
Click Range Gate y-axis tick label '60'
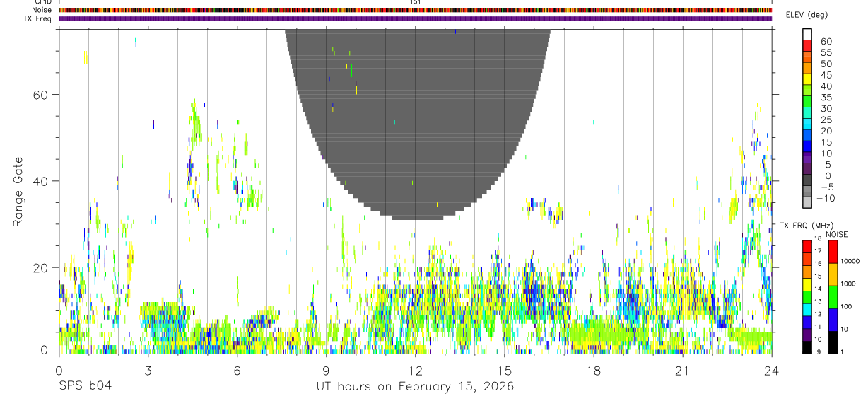click(x=41, y=95)
